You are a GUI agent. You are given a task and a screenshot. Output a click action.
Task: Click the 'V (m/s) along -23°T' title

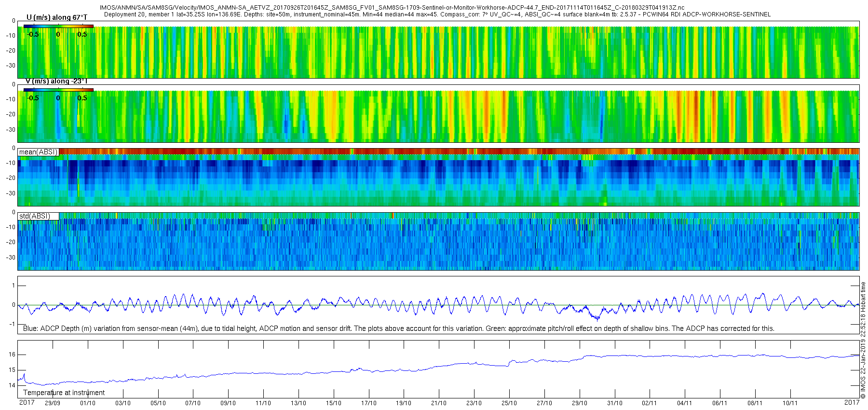tap(56, 81)
